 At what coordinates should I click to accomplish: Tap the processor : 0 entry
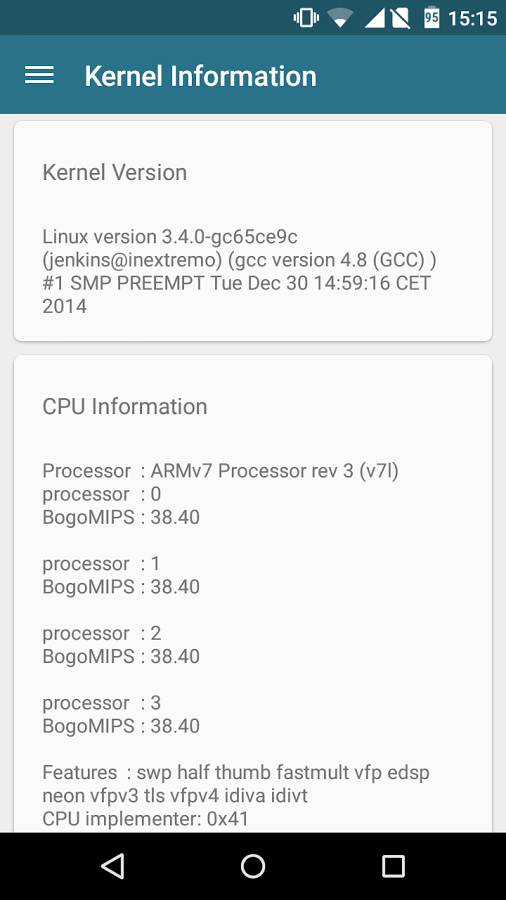[x=102, y=494]
